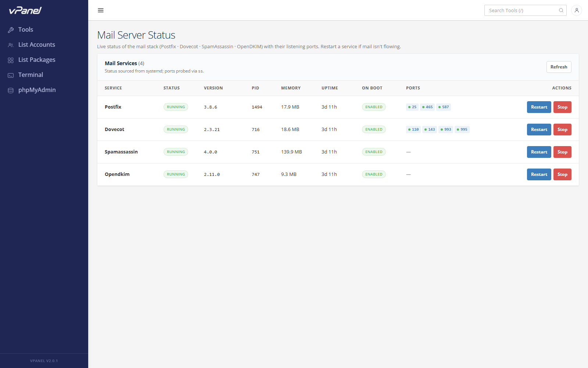Image resolution: width=588 pixels, height=368 pixels.
Task: Click the MEMORY column header
Action: tap(291, 88)
